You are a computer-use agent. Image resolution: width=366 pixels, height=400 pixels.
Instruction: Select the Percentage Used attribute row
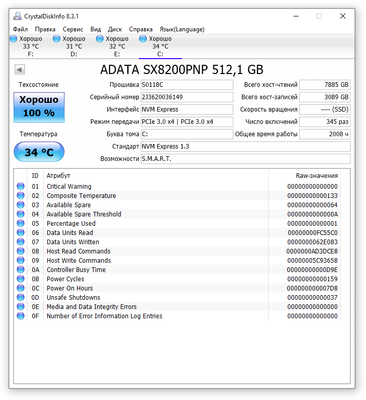(x=177, y=223)
